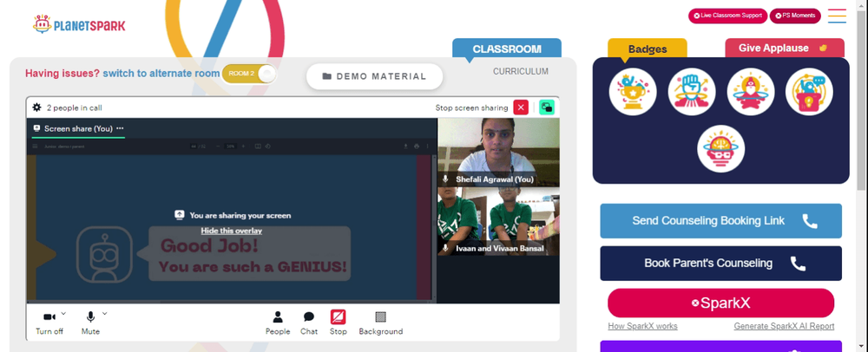
Task: Click the shared PDF print icon
Action: [x=417, y=147]
